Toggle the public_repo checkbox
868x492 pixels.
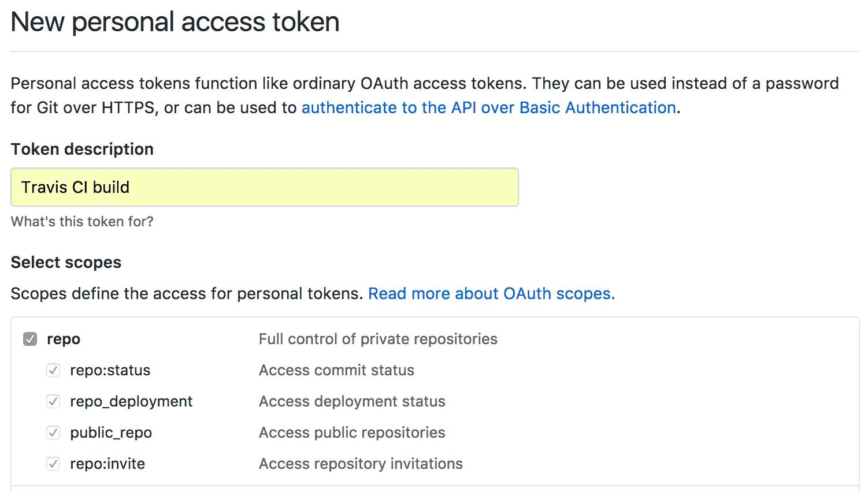53,433
